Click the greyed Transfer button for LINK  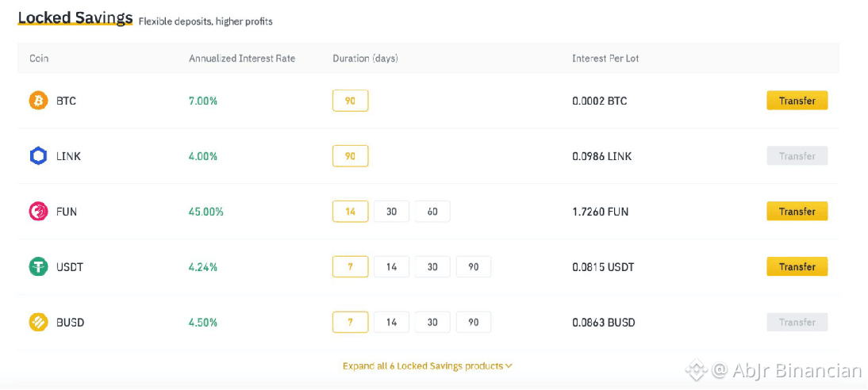pyautogui.click(x=797, y=156)
